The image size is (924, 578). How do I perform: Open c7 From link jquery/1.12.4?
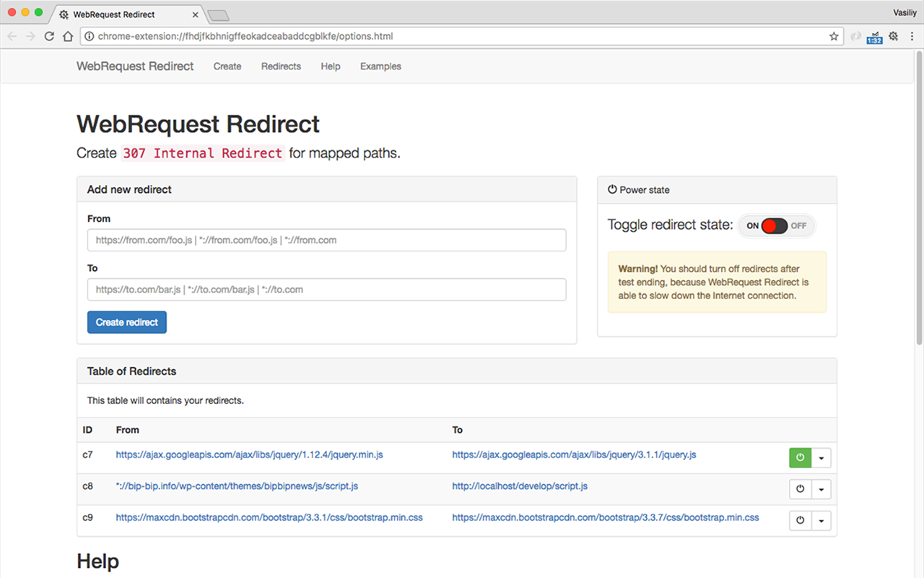click(x=249, y=454)
